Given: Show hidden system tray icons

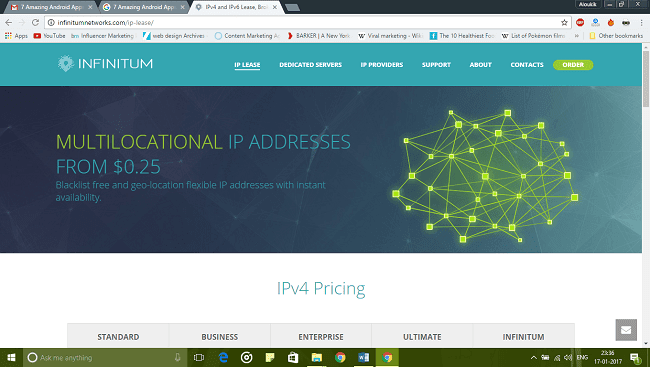Looking at the screenshot, I should point(534,357).
